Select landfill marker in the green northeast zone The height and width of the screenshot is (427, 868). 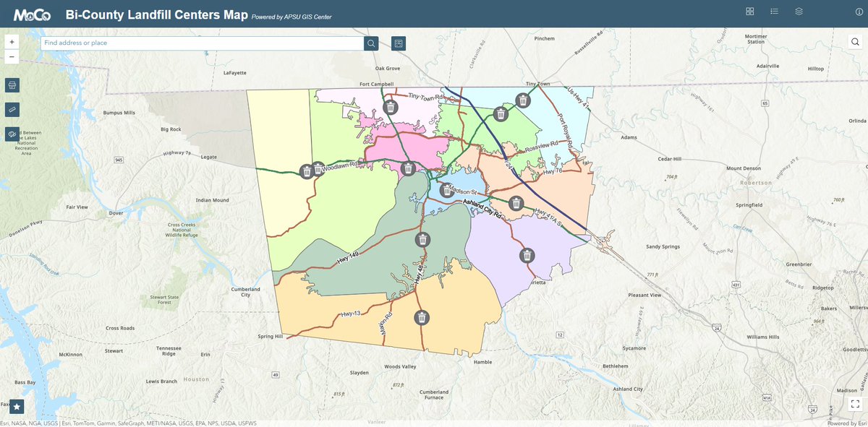500,114
